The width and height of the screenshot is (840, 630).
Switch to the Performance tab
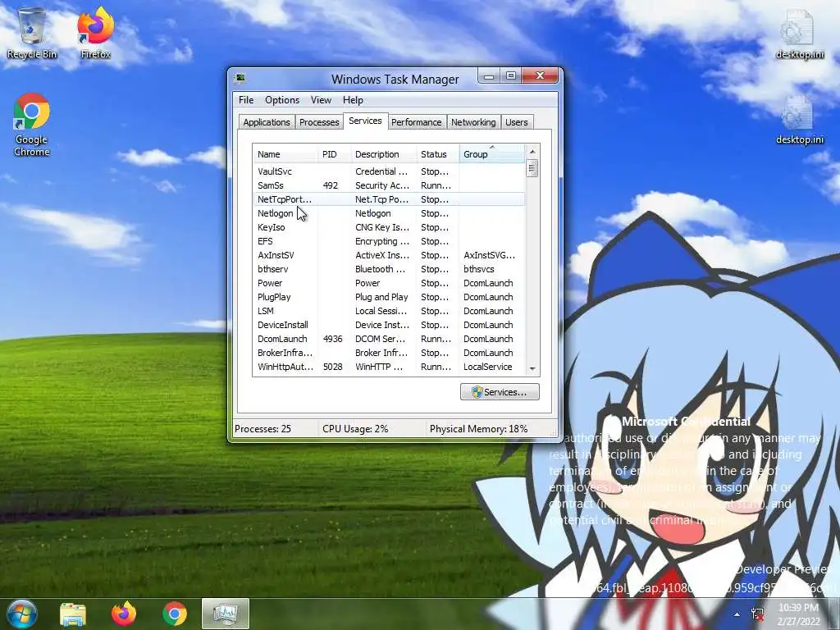(416, 122)
